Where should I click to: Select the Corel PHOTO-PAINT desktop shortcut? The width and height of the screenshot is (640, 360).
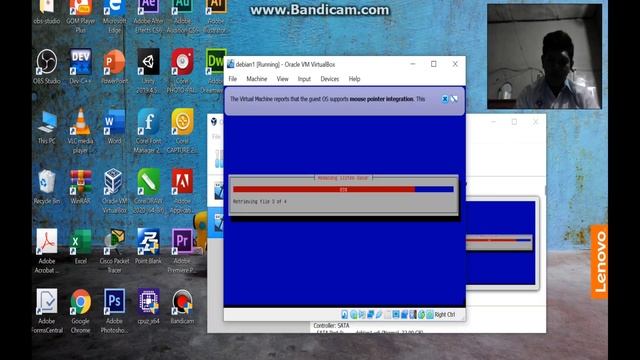(x=182, y=71)
